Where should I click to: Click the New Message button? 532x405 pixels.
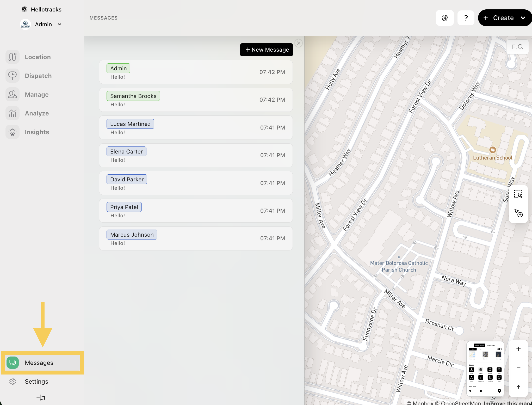[266, 50]
